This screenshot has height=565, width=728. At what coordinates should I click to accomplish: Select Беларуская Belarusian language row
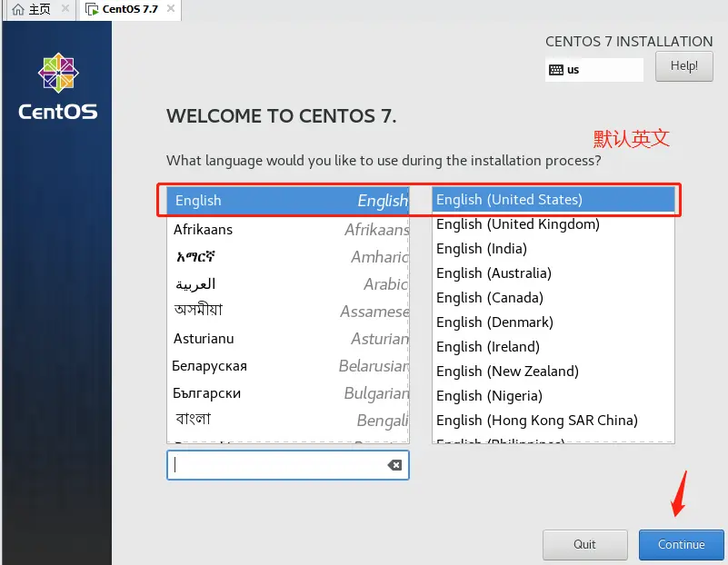click(x=288, y=366)
